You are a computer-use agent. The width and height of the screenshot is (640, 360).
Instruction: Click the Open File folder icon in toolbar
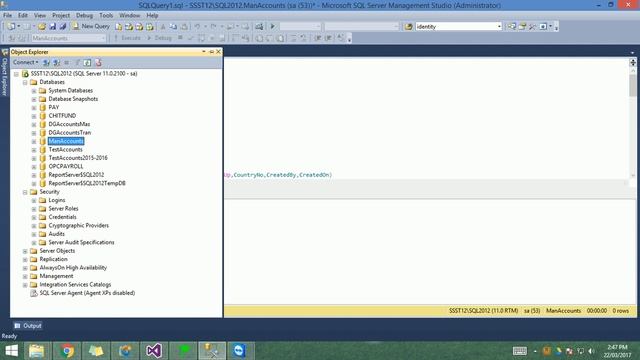[x=42, y=27]
